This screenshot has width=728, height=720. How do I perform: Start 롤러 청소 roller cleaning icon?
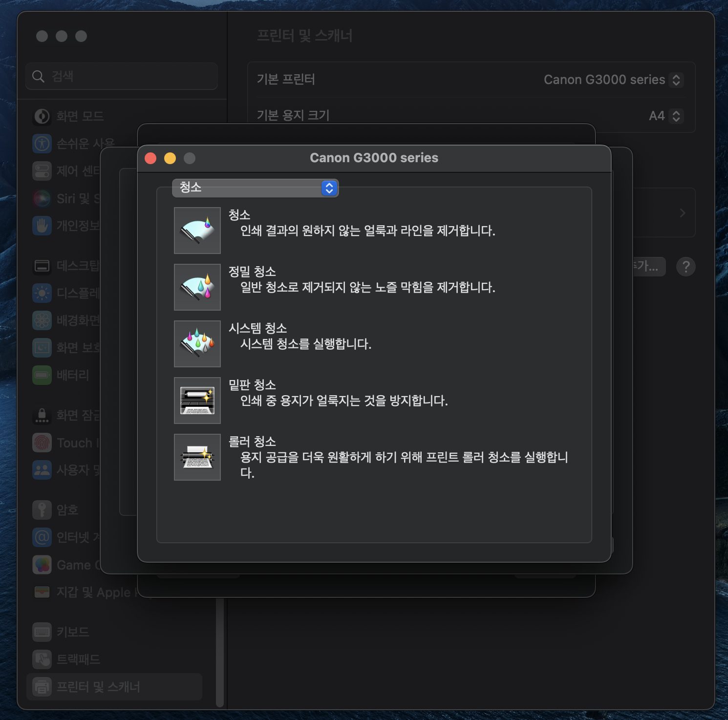point(197,457)
